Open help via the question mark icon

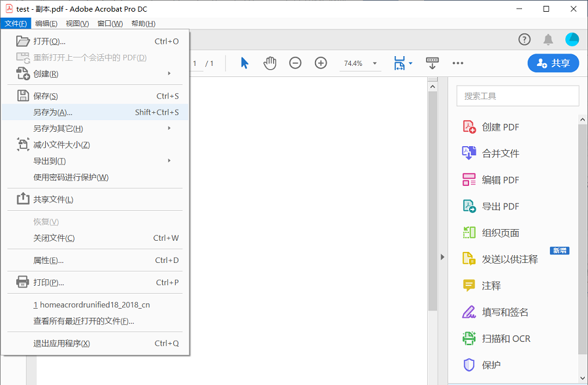click(x=524, y=39)
